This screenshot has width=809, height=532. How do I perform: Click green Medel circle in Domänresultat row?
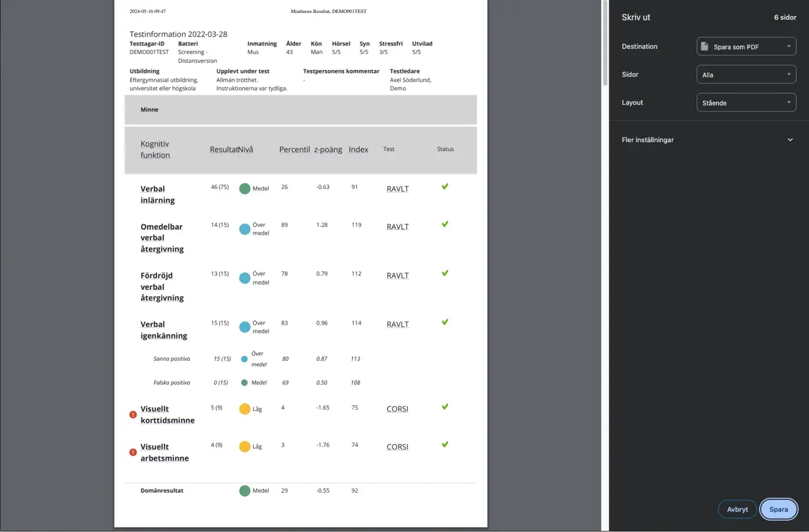tap(245, 491)
